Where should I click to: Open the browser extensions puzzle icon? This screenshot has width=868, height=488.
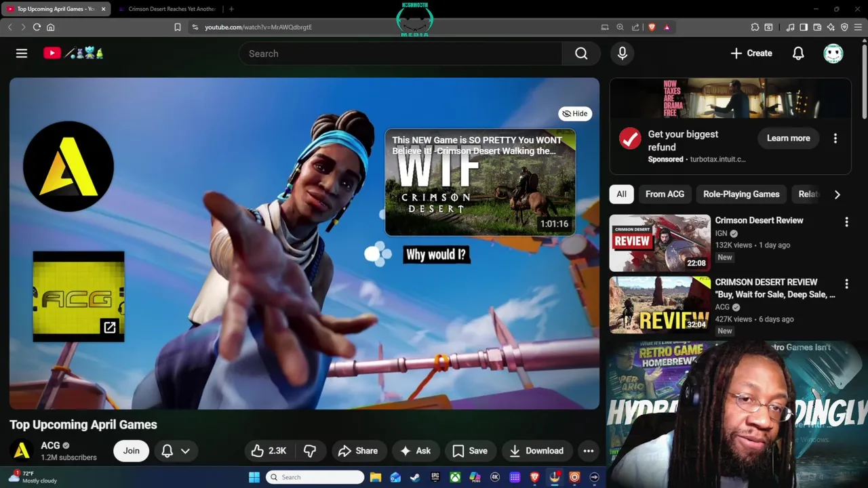755,27
